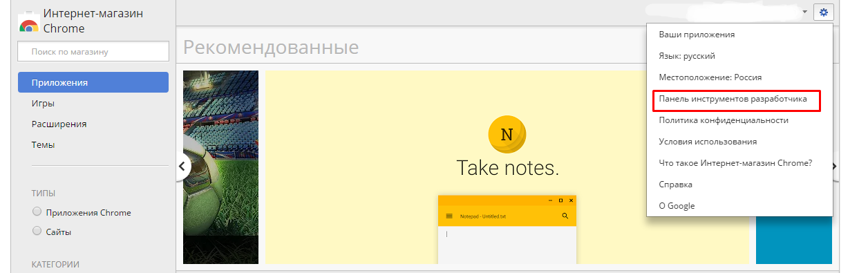868x273 pixels.
Task: Choose Местоположение: Россия menu item
Action: click(x=739, y=77)
